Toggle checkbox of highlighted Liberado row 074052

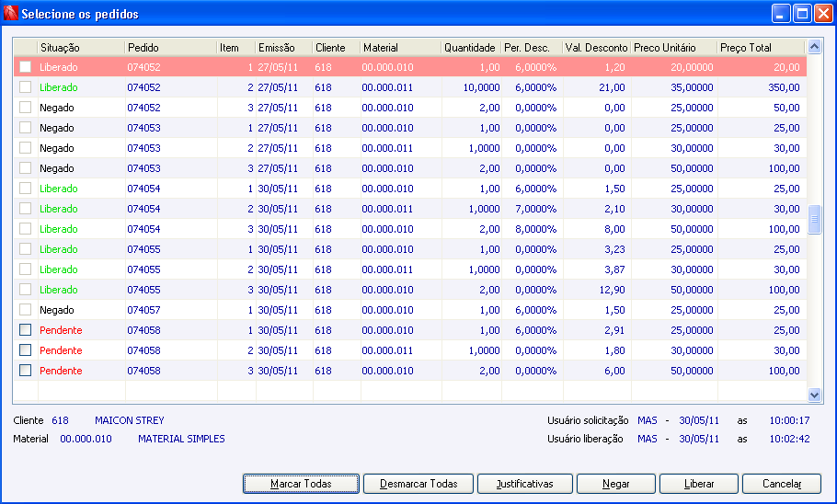25,67
